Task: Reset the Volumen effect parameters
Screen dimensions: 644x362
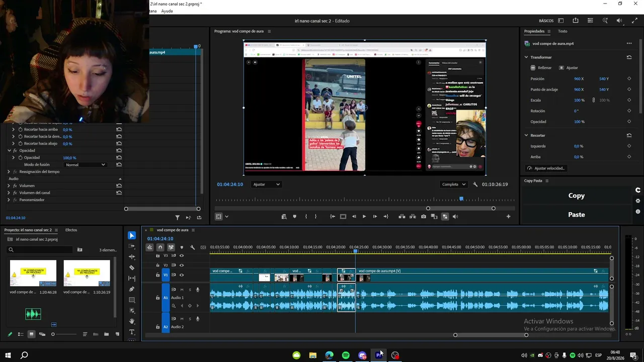Action: click(x=119, y=186)
